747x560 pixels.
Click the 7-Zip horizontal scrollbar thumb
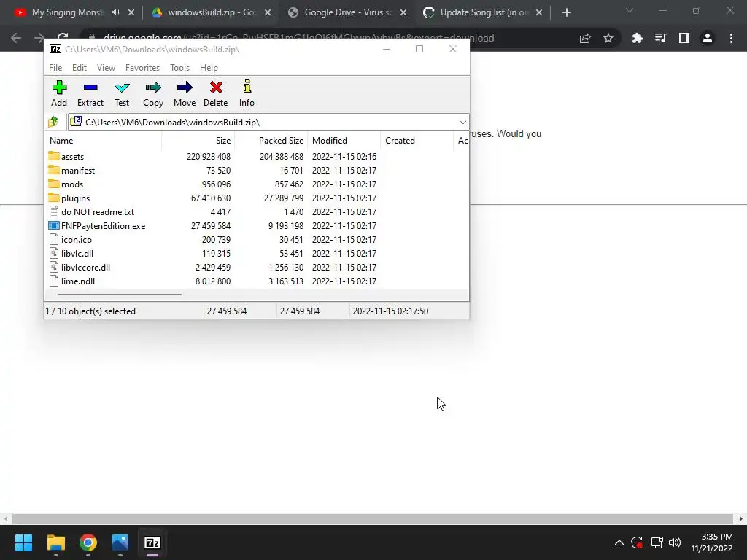pyautogui.click(x=119, y=295)
